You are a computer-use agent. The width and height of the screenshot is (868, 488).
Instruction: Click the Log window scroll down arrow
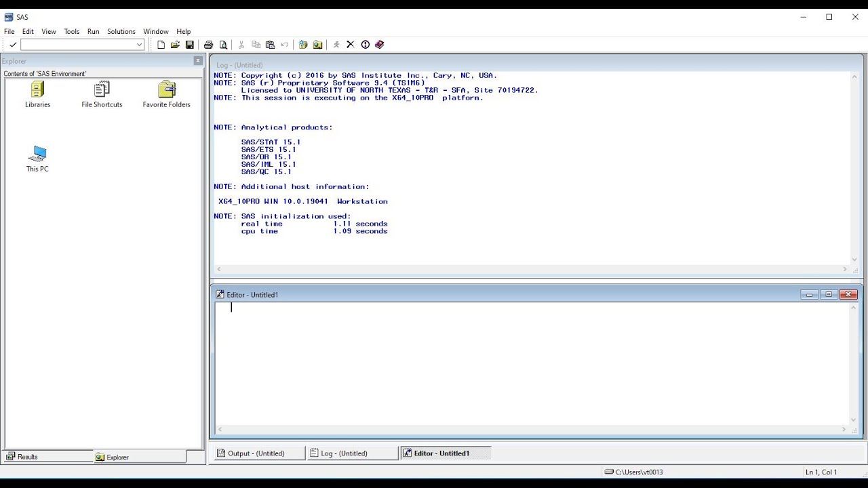tap(854, 260)
